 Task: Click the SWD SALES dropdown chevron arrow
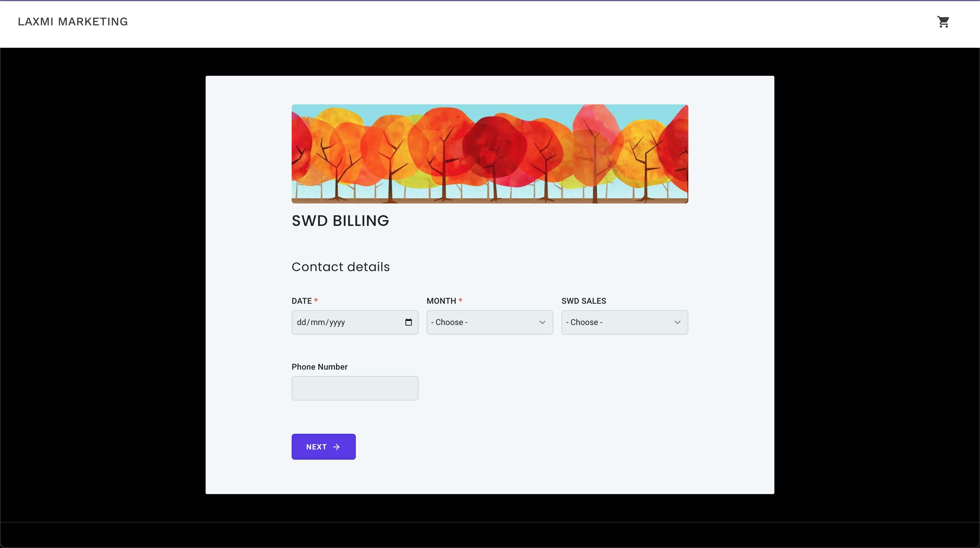coord(677,322)
